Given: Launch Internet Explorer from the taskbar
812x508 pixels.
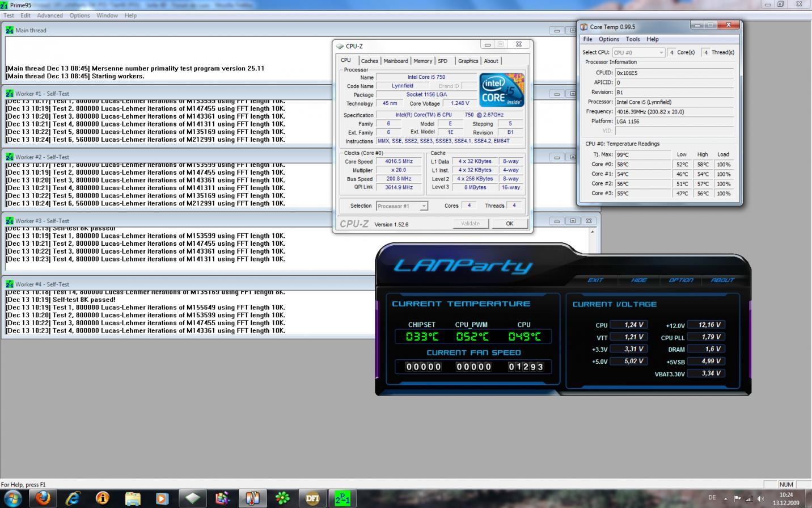Looking at the screenshot, I should click(73, 498).
